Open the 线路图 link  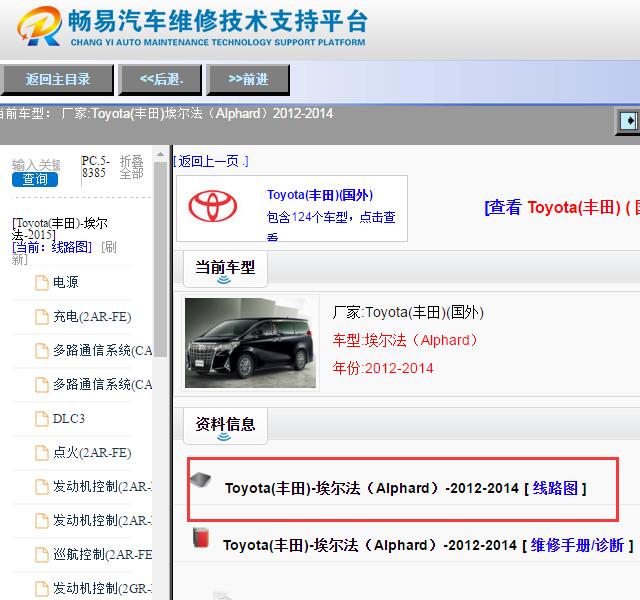point(555,488)
